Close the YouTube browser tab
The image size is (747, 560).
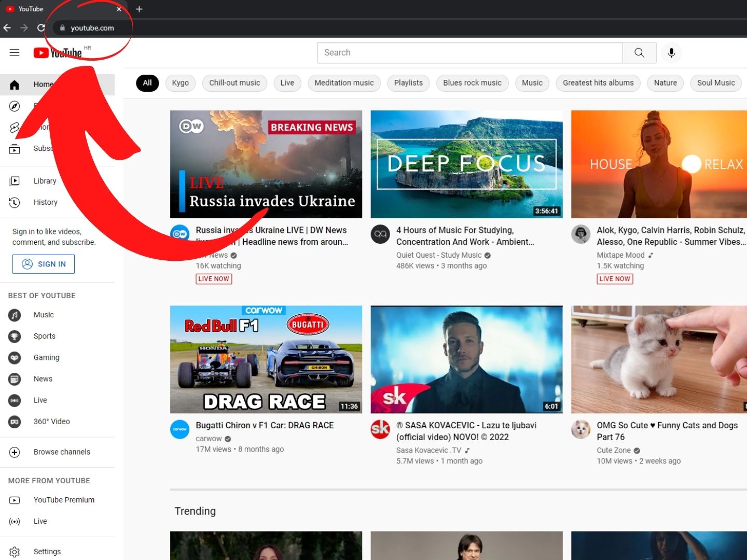119,9
